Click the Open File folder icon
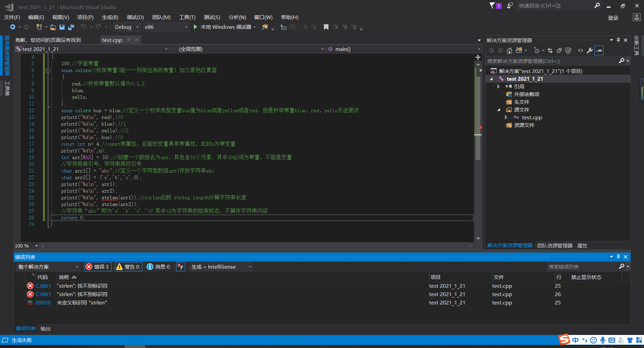 coord(53,27)
